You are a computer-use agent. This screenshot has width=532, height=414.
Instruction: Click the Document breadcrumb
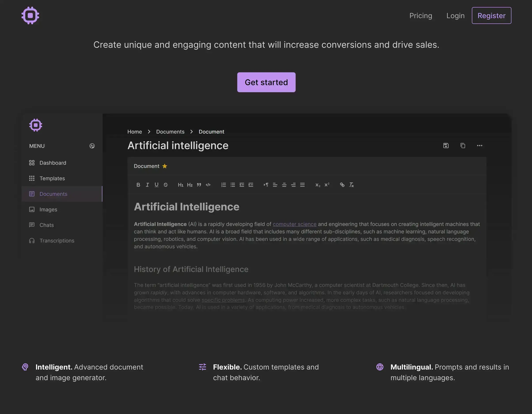[x=211, y=132]
